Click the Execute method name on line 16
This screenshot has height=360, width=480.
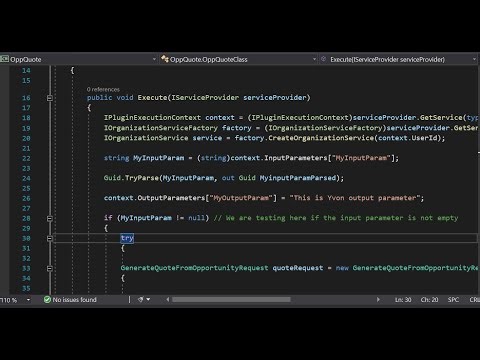click(x=152, y=98)
